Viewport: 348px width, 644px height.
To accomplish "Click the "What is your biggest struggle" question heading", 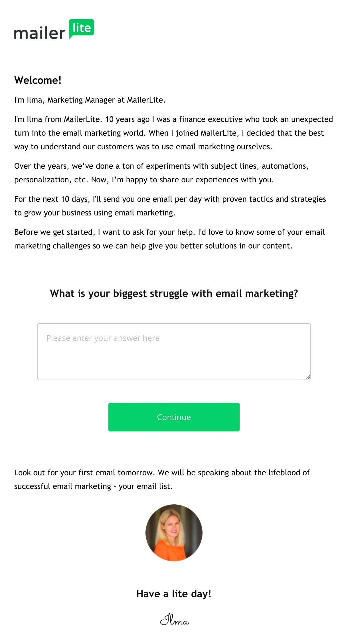I will tap(174, 294).
